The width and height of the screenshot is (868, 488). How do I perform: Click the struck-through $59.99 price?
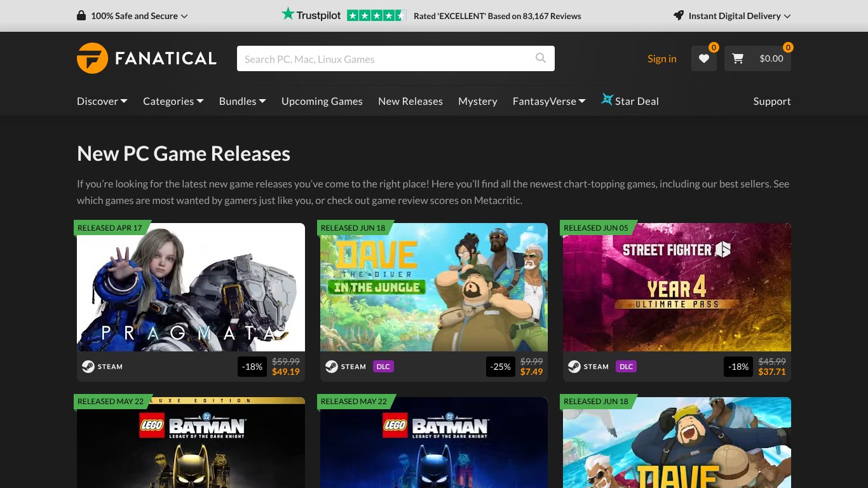[x=286, y=362]
